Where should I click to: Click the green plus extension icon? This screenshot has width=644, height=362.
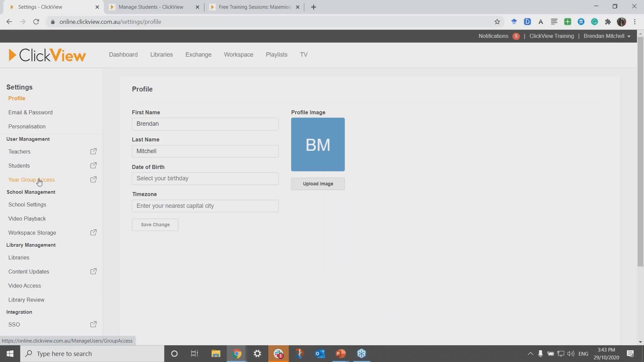point(568,22)
